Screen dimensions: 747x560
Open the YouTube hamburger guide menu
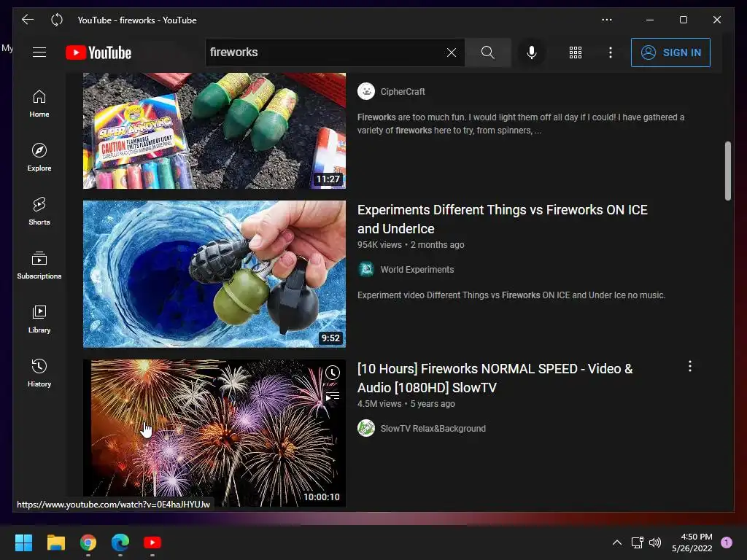tap(39, 52)
